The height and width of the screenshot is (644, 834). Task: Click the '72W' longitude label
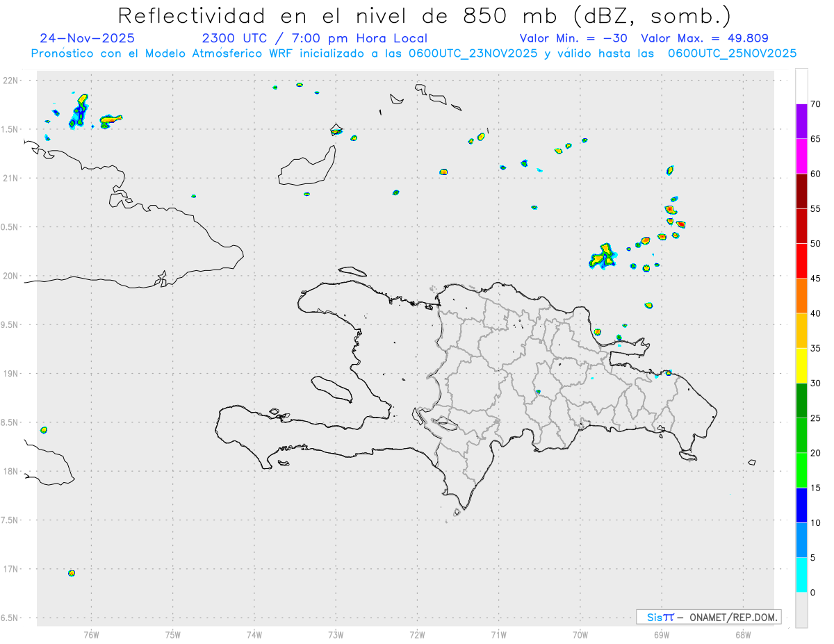(417, 634)
